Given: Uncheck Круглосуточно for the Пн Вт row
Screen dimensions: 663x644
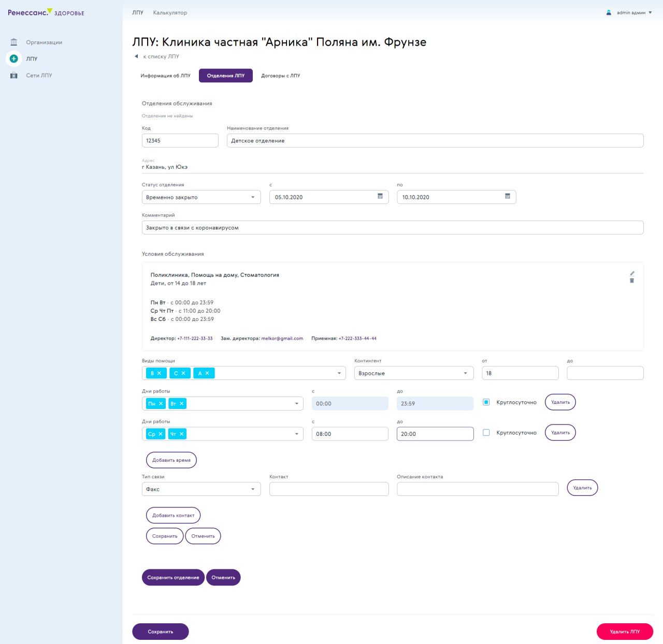Looking at the screenshot, I should [486, 402].
